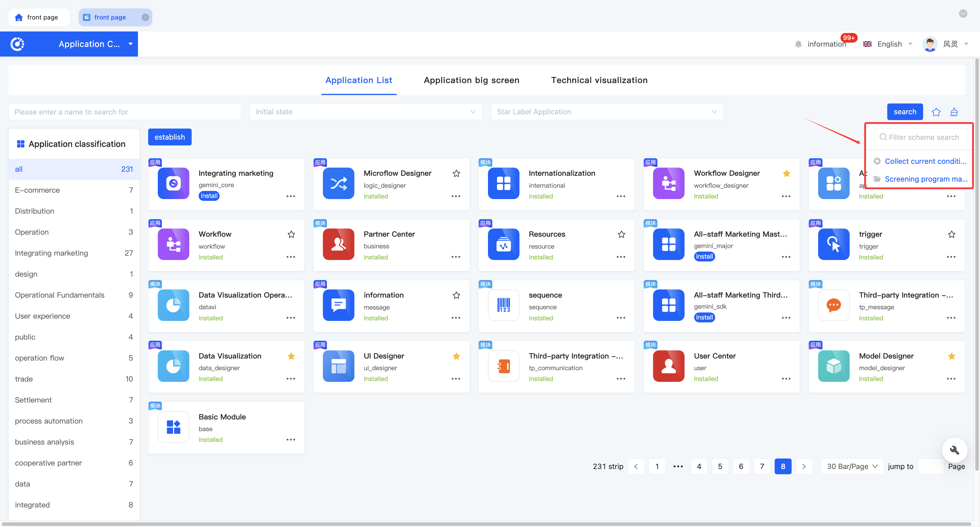
Task: Click the Microflow Designer app icon
Action: click(x=338, y=183)
